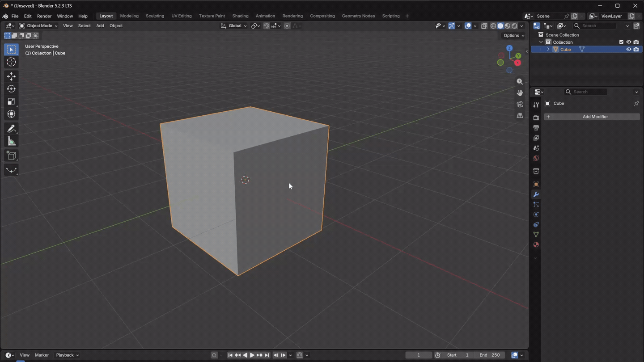Open the Material properties tab

pos(536,245)
